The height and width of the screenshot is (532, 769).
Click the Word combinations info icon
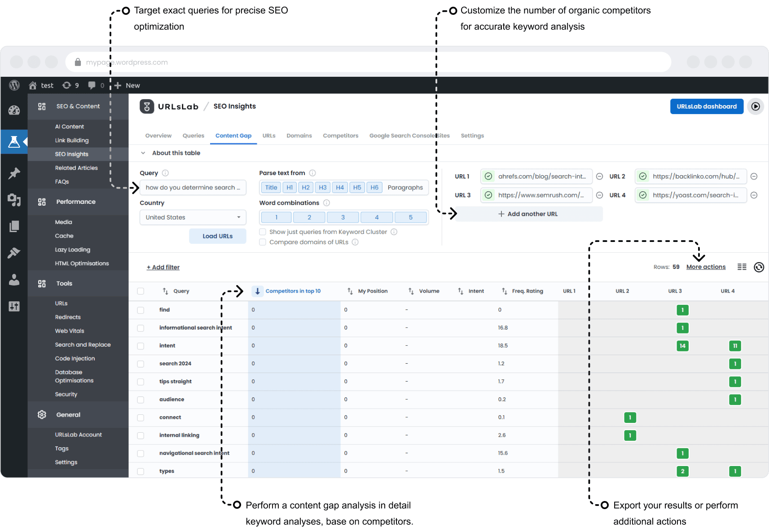click(x=327, y=203)
